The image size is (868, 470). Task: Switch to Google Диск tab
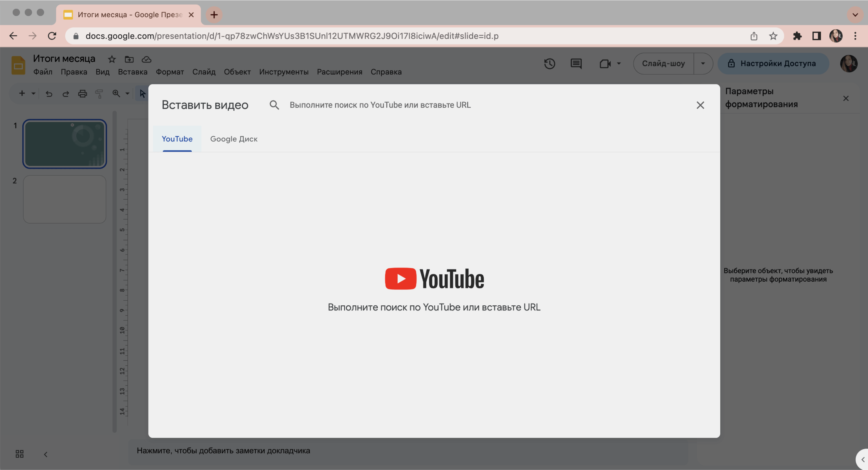pyautogui.click(x=234, y=139)
